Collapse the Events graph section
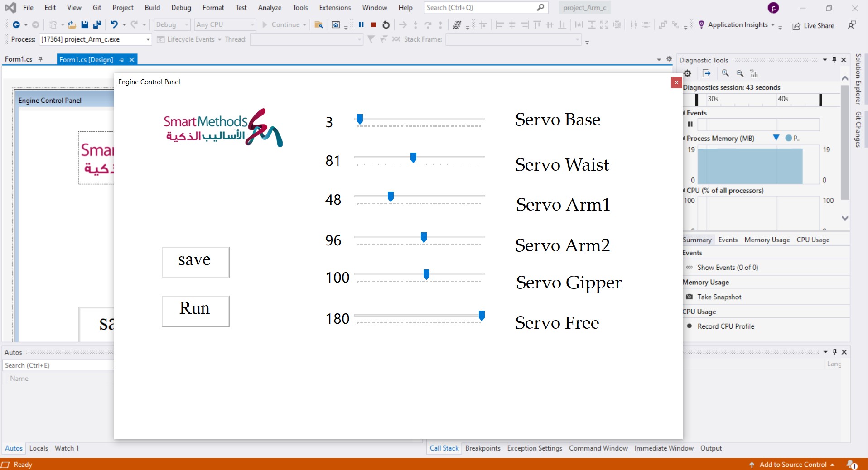 (x=684, y=113)
